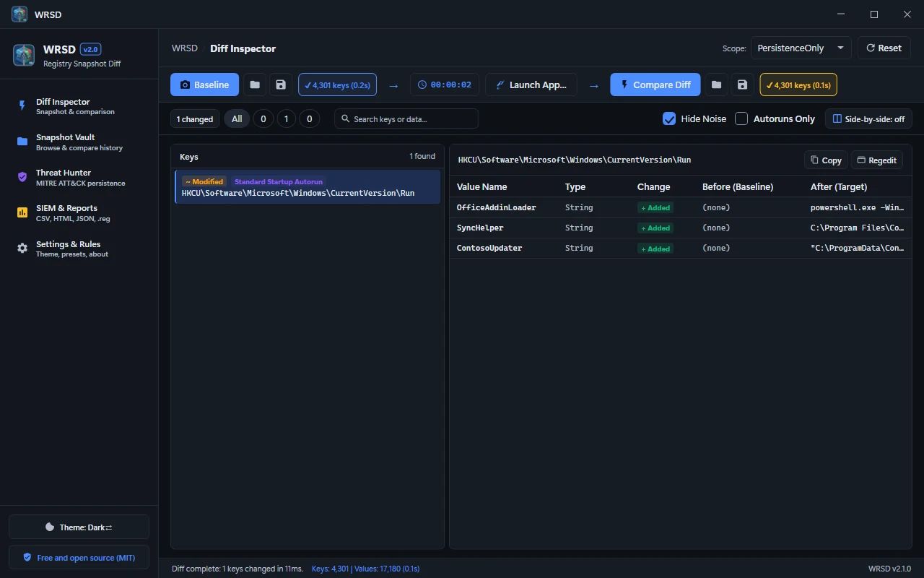The width and height of the screenshot is (924, 578).
Task: Click the Settings & Rules gear icon
Action: 22,249
